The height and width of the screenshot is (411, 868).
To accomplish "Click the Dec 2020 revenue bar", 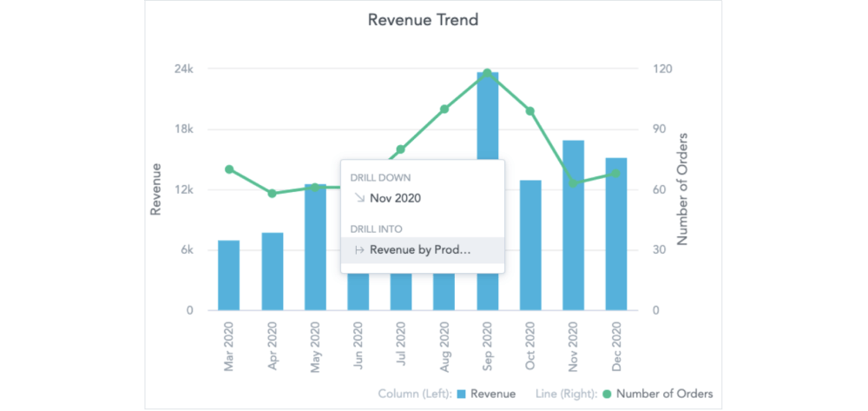I will click(x=616, y=235).
